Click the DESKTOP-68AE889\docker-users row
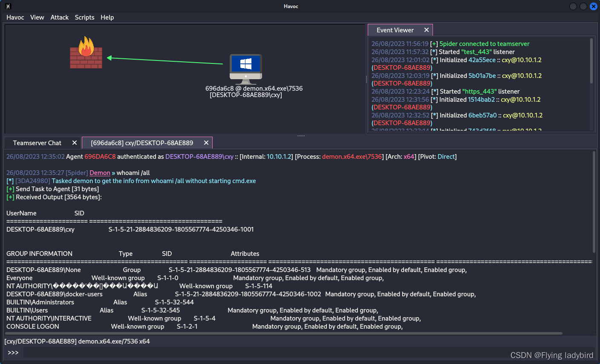 tap(241, 294)
